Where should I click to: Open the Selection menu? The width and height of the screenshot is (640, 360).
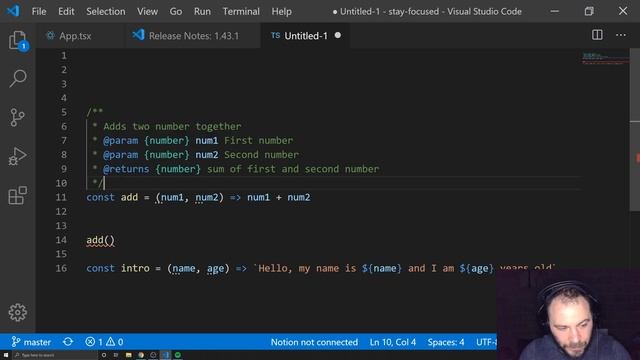click(x=106, y=11)
